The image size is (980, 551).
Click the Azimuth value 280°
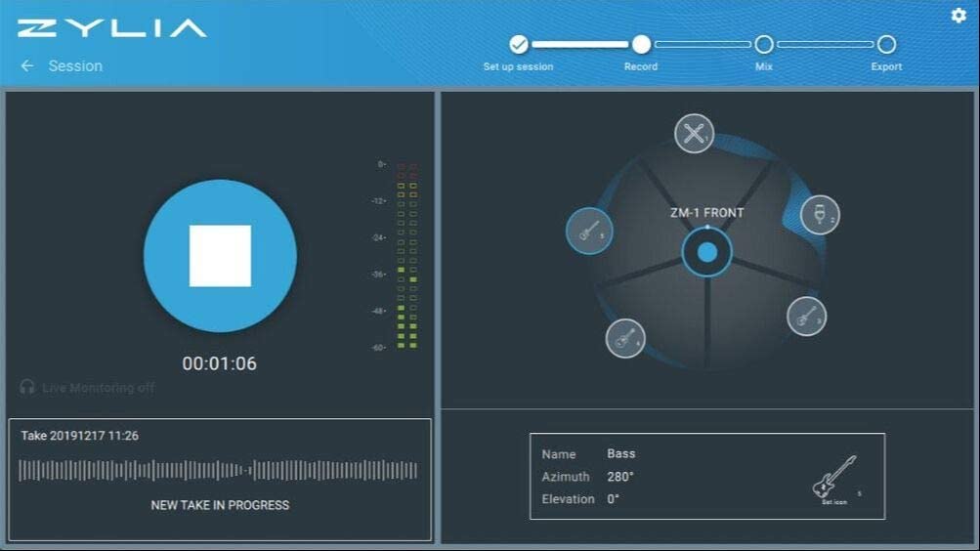coord(620,477)
